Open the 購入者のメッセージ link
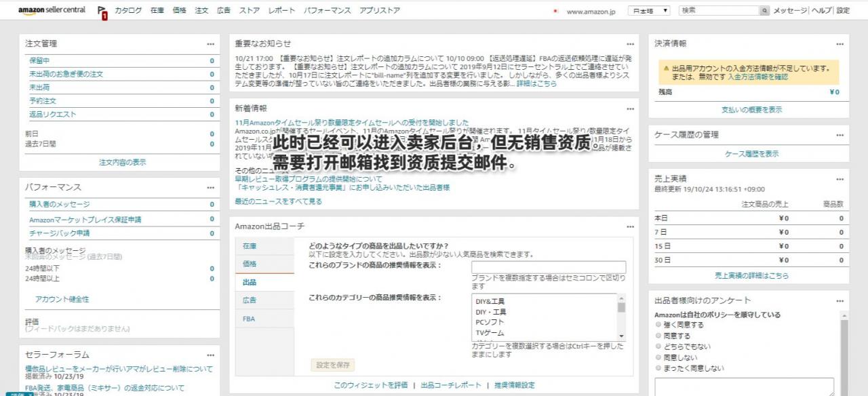The image size is (868, 396). [59, 204]
